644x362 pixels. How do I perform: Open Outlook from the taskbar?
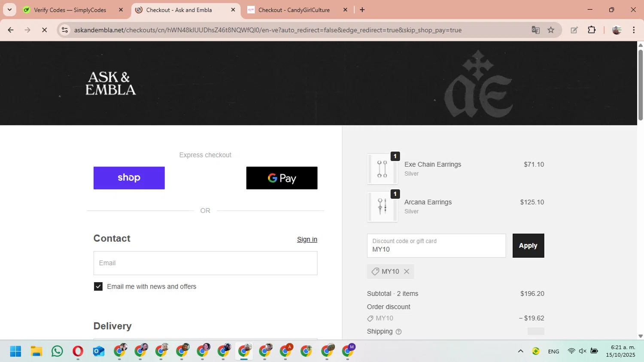(x=98, y=351)
